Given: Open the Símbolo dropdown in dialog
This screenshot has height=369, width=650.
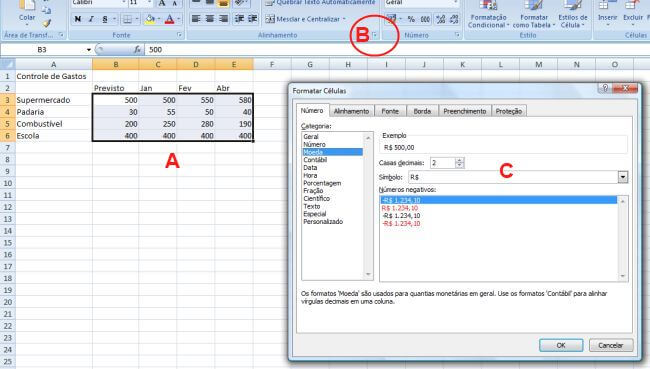Looking at the screenshot, I should click(x=623, y=177).
